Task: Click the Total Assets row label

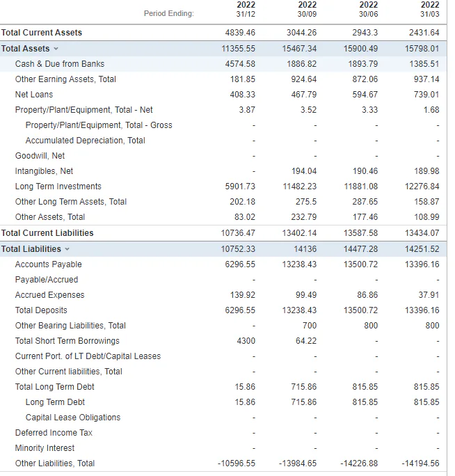Action: pos(26,49)
